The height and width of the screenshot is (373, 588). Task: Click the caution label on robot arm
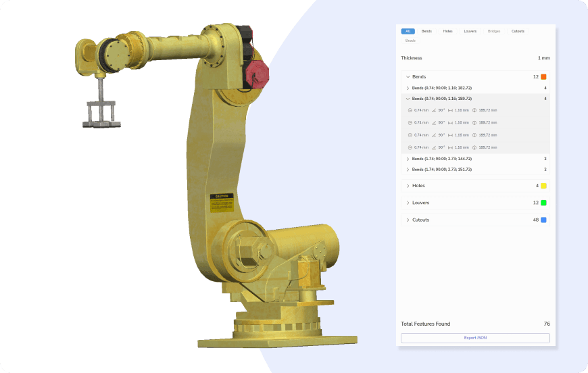click(x=222, y=203)
